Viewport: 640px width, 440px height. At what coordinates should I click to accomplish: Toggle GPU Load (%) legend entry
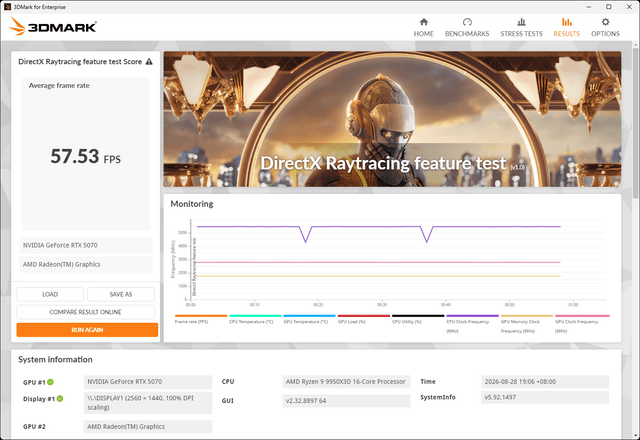[364, 321]
